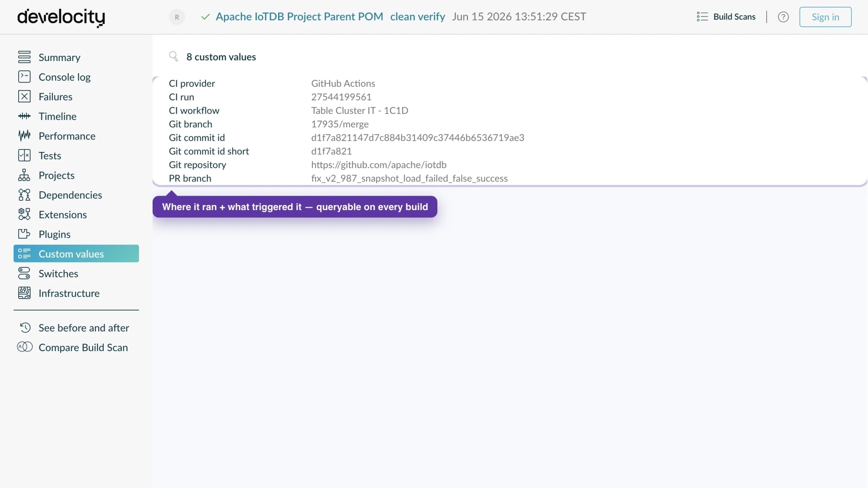The image size is (868, 488).
Task: Click the full Git commit id hash
Action: click(x=417, y=137)
